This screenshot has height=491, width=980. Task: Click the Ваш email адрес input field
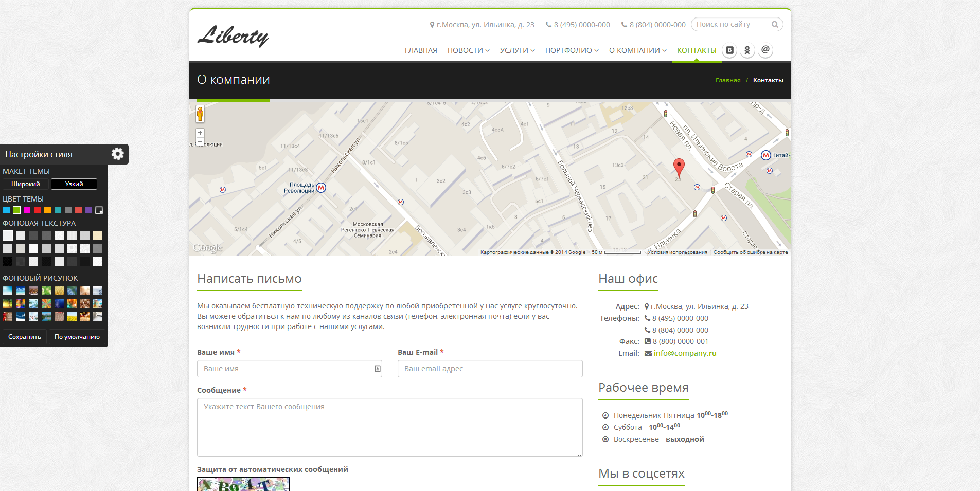pyautogui.click(x=490, y=369)
